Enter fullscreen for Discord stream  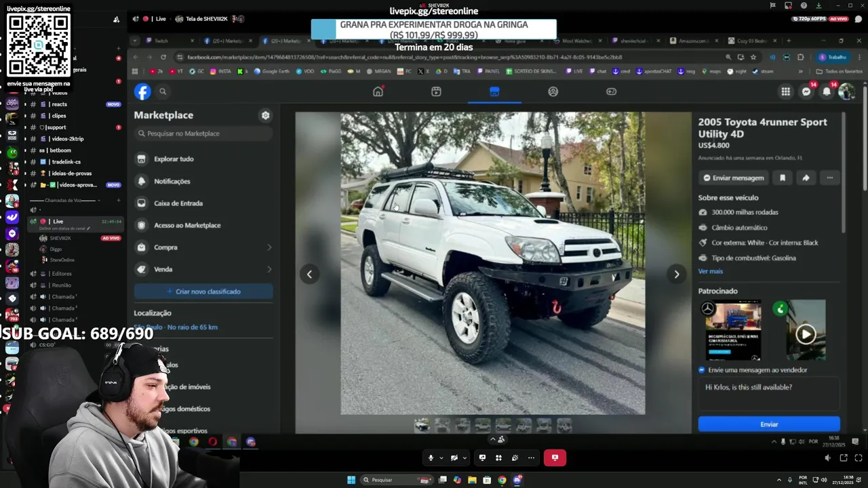(x=859, y=457)
